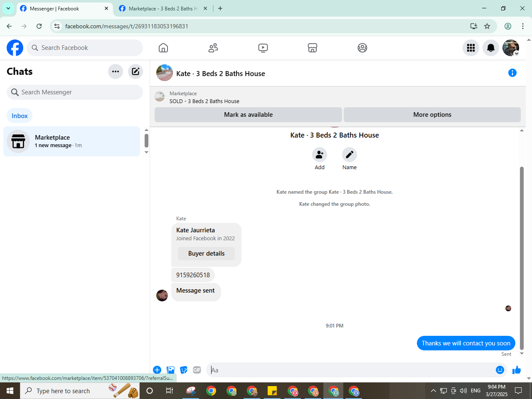Open more actions plus icon in composer
Image resolution: width=532 pixels, height=399 pixels.
[157, 370]
